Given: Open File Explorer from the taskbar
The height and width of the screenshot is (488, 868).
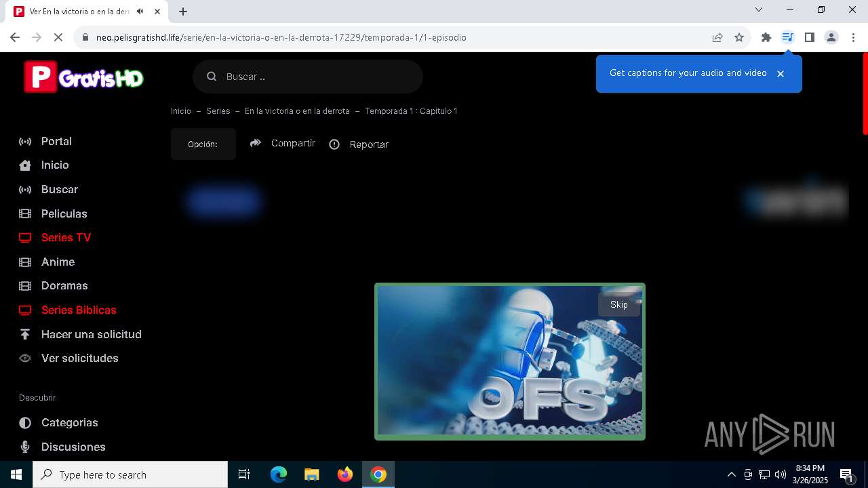Looking at the screenshot, I should coord(311,474).
